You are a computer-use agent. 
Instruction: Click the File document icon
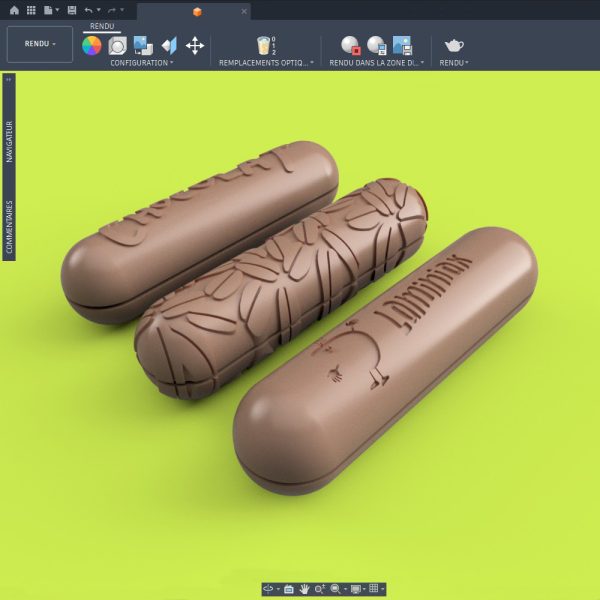pyautogui.click(x=48, y=10)
